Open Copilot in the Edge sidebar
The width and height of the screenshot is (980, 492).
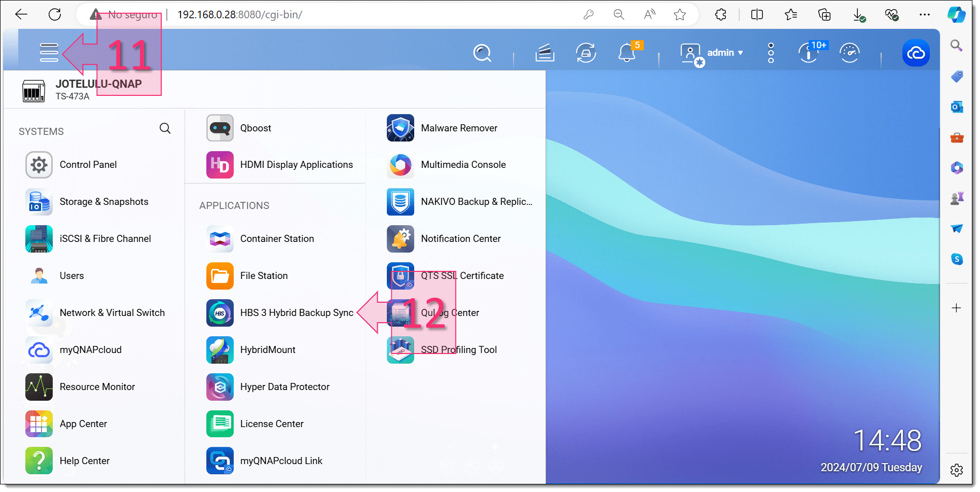[x=957, y=14]
